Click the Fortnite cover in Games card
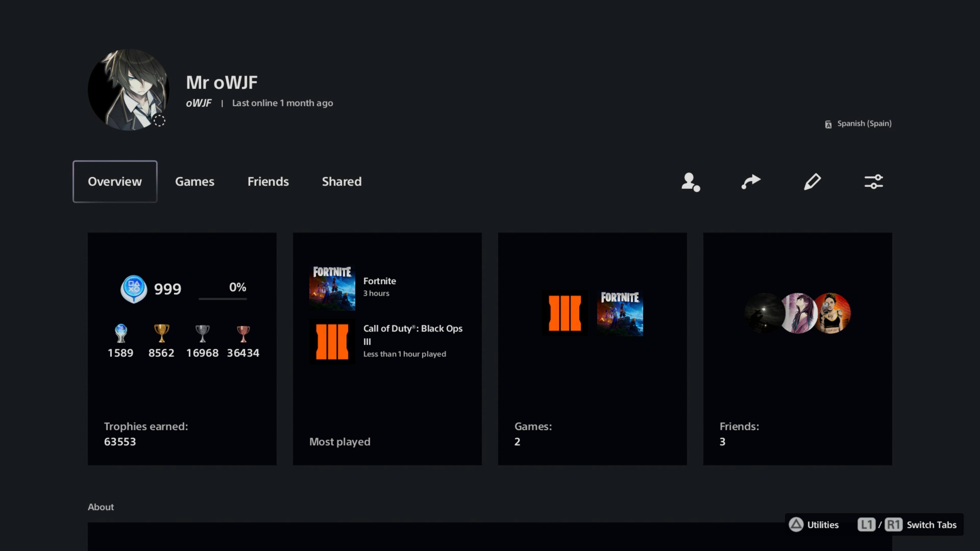 (620, 313)
